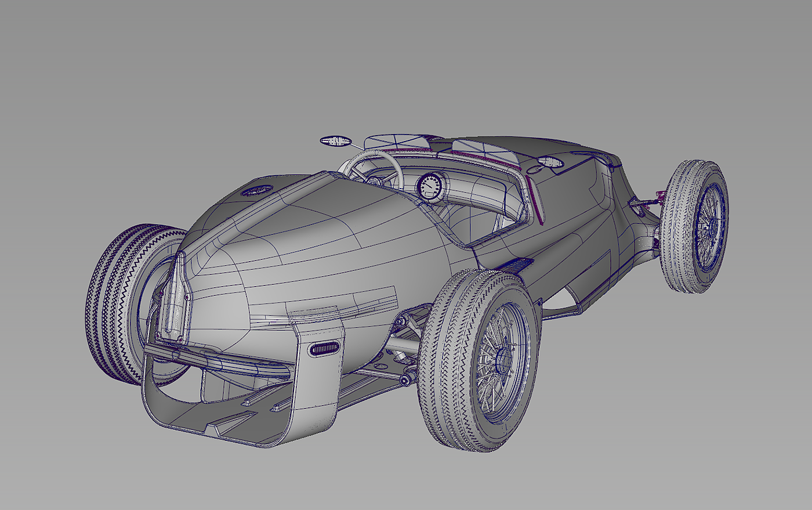Viewport: 812px width, 510px height.
Task: Select the round dashboard gauge
Action: (x=429, y=186)
